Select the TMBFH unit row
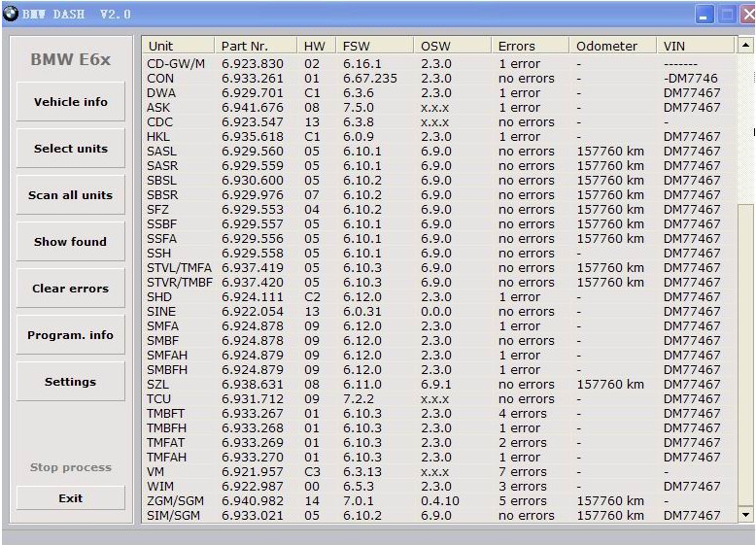Image resolution: width=756 pixels, height=545 pixels. (x=439, y=427)
